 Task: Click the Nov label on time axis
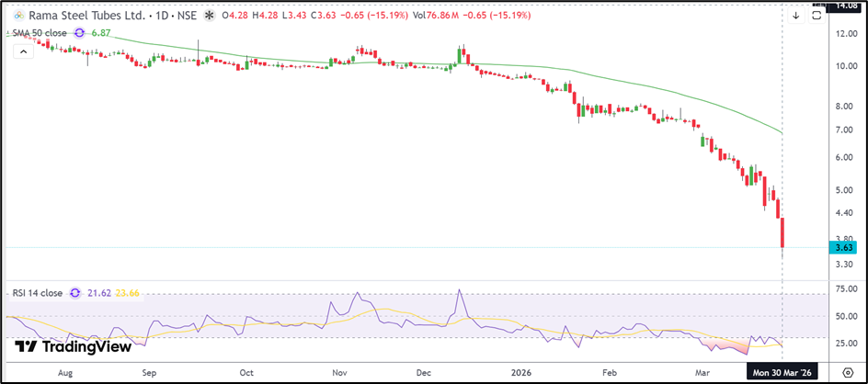pyautogui.click(x=339, y=373)
